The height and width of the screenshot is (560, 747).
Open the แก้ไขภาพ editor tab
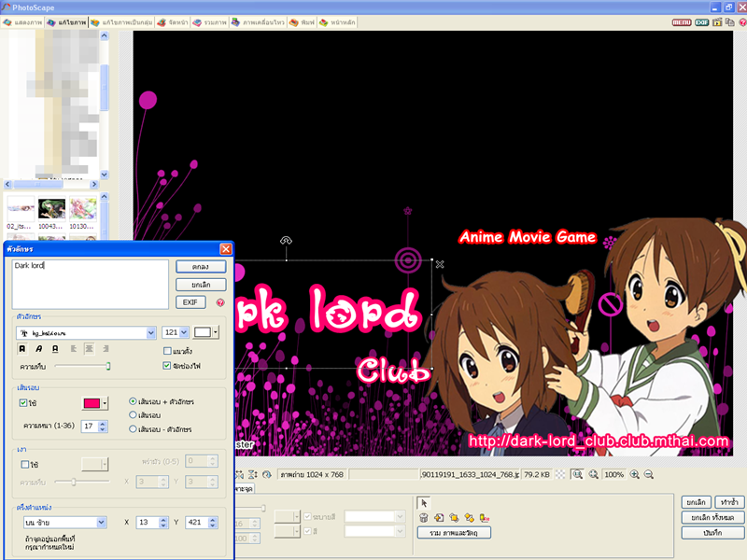pos(66,22)
